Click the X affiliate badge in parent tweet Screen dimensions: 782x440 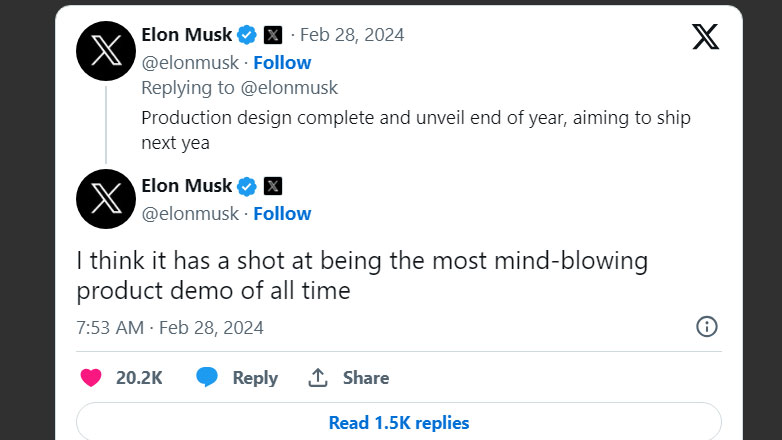[x=273, y=35]
